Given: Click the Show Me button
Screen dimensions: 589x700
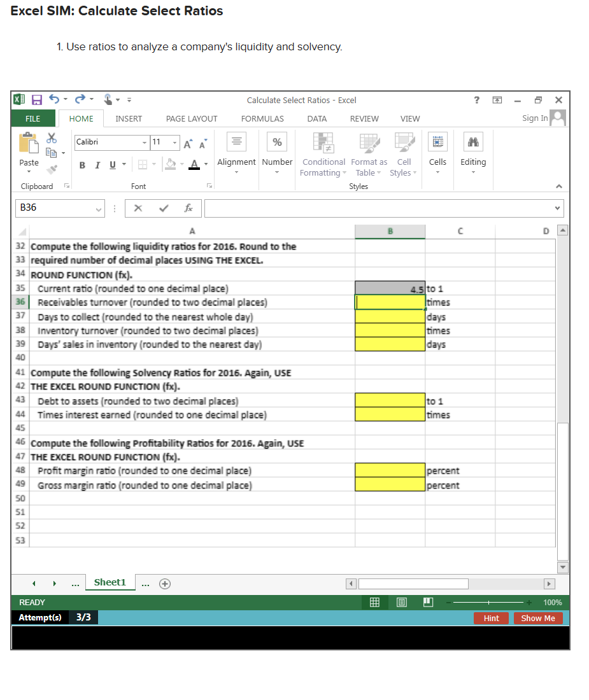Looking at the screenshot, I should tap(538, 618).
